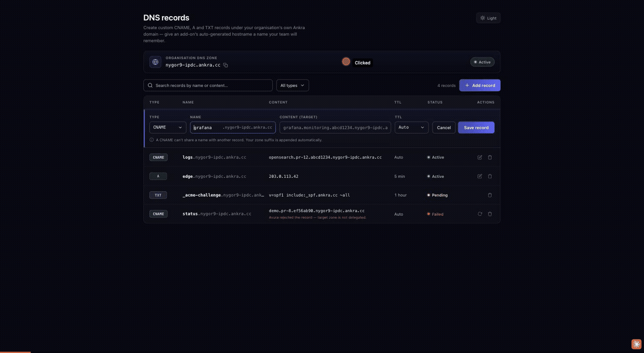Click the STATUS column header

(435, 102)
